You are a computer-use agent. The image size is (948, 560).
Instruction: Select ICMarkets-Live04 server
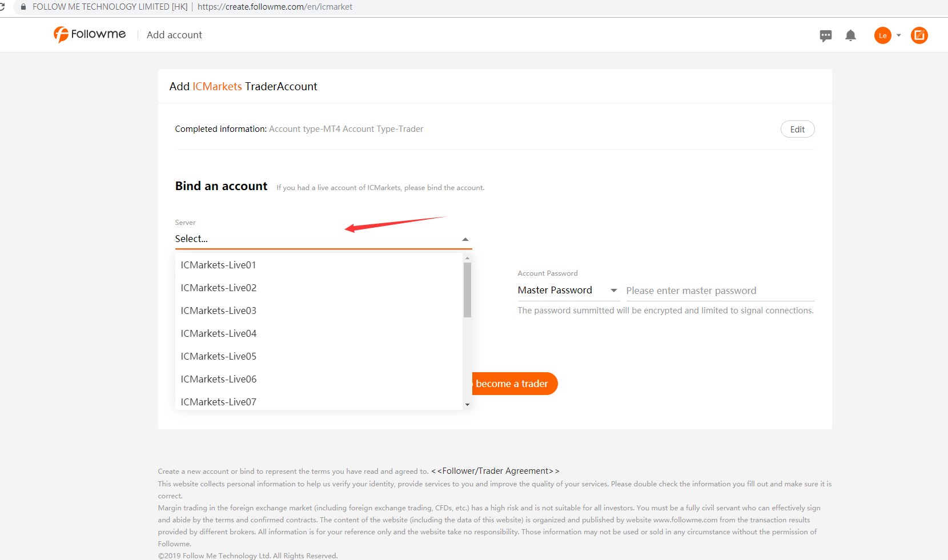(319, 333)
